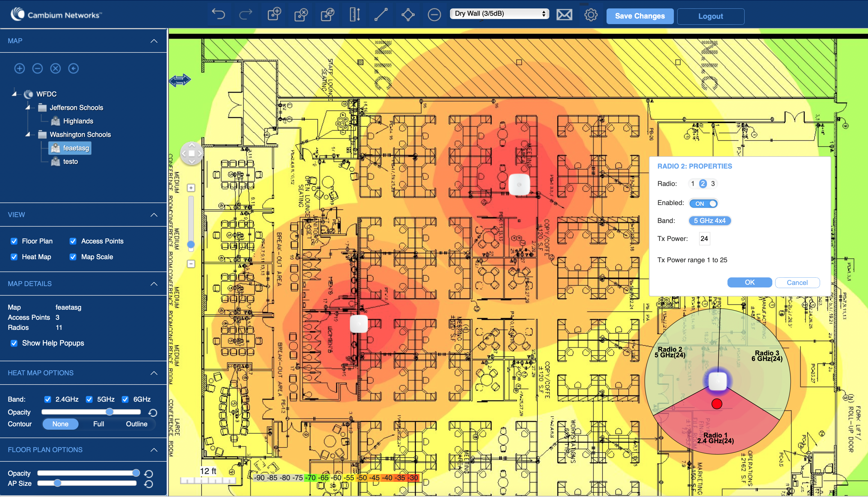The width and height of the screenshot is (868, 497).
Task: Collapse the WFDC tree node
Action: (14, 93)
